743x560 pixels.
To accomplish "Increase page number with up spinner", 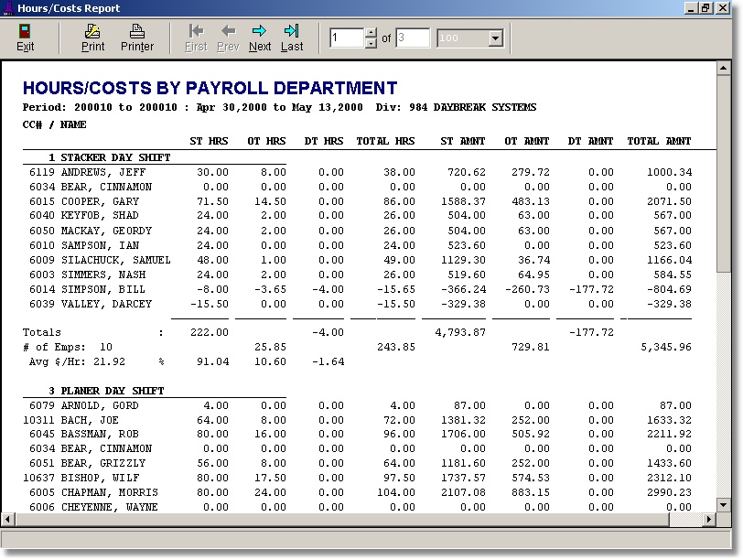I will pos(371,33).
